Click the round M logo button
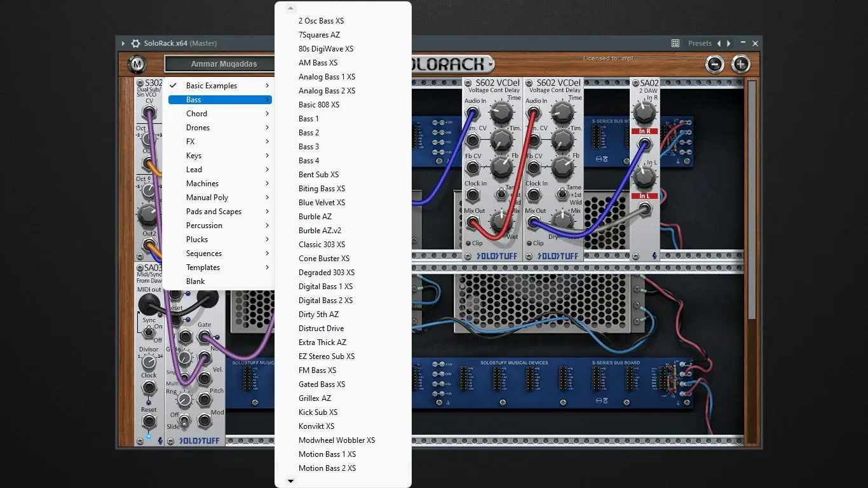The height and width of the screenshot is (488, 868). [137, 64]
